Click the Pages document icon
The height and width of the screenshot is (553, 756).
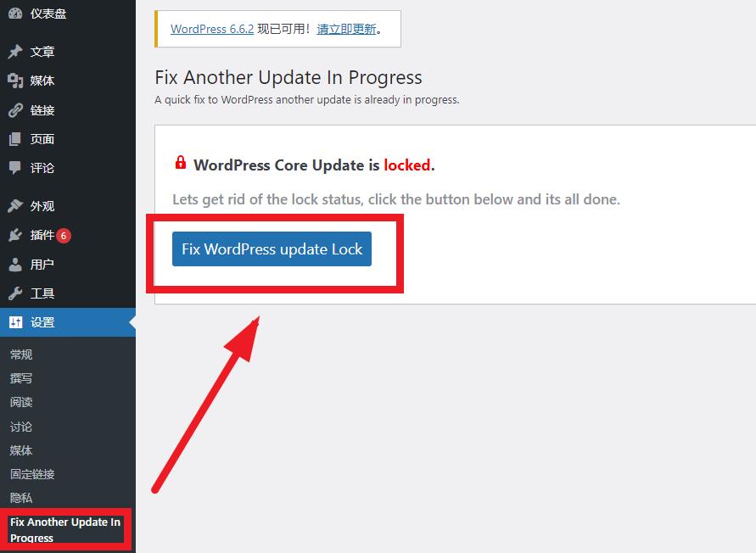click(15, 139)
